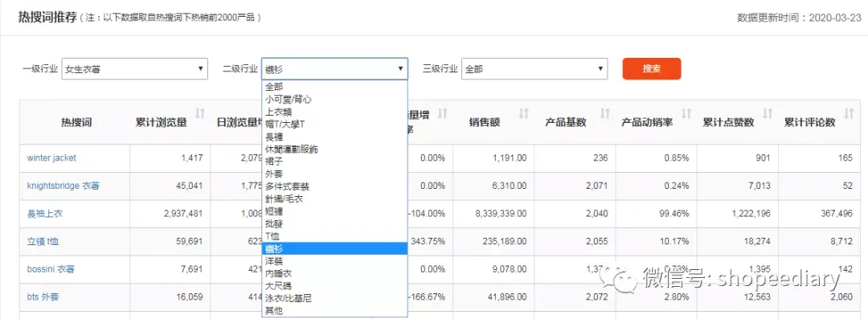Screen dimensions: 868x319
Task: Select 上衣類 option
Action: click(x=334, y=112)
